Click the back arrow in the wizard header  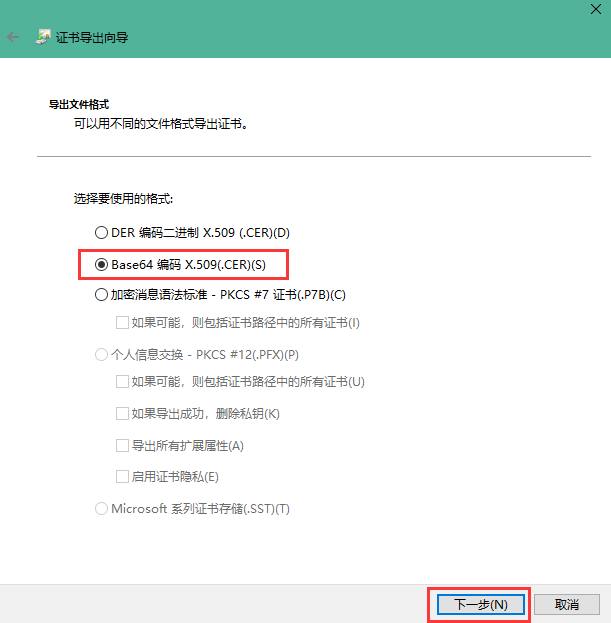click(13, 37)
